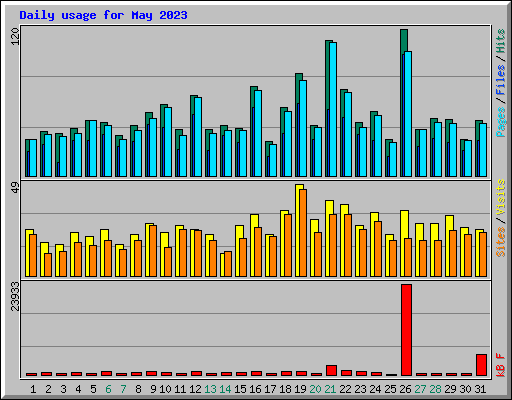
Task: Click day label "16" on the x-axis
Action: point(255,389)
